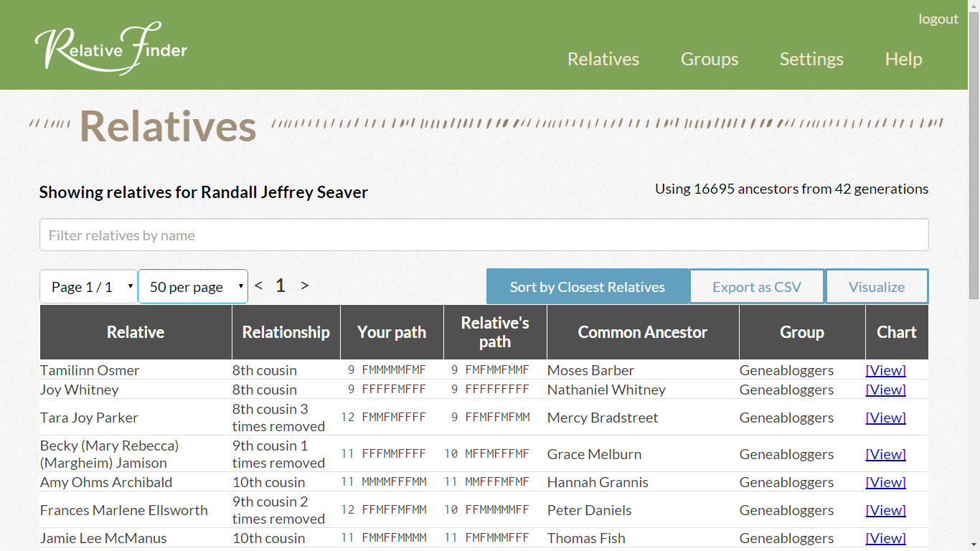This screenshot has height=551, width=980.
Task: Open the Page 1 / 1 dropdown
Action: click(88, 286)
